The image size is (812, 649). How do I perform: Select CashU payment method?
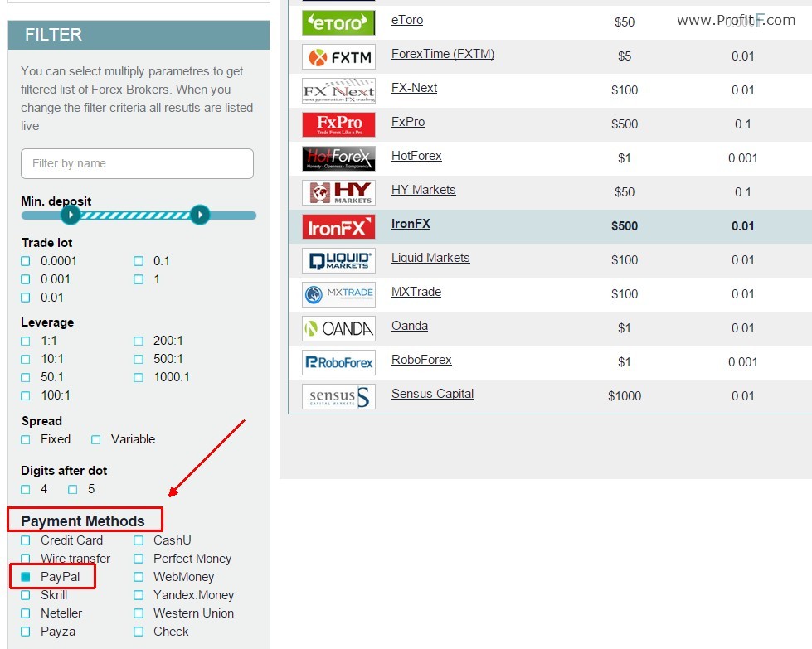point(139,540)
